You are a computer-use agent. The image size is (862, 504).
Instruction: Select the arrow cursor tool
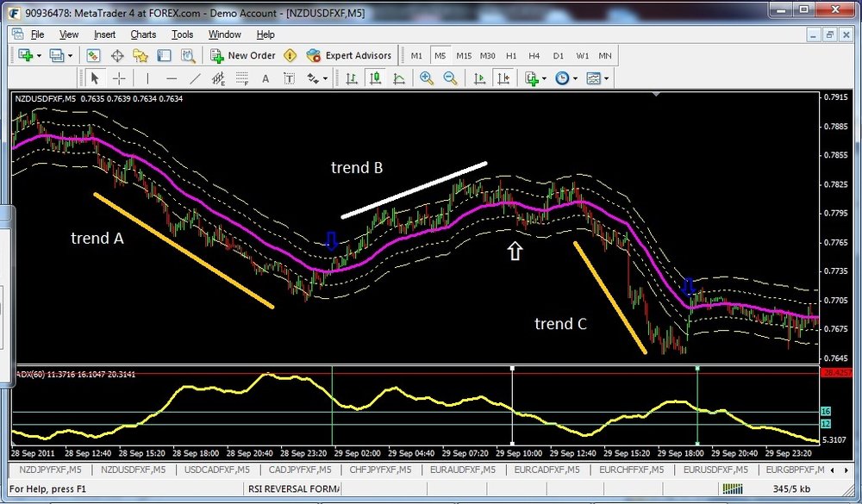95,78
